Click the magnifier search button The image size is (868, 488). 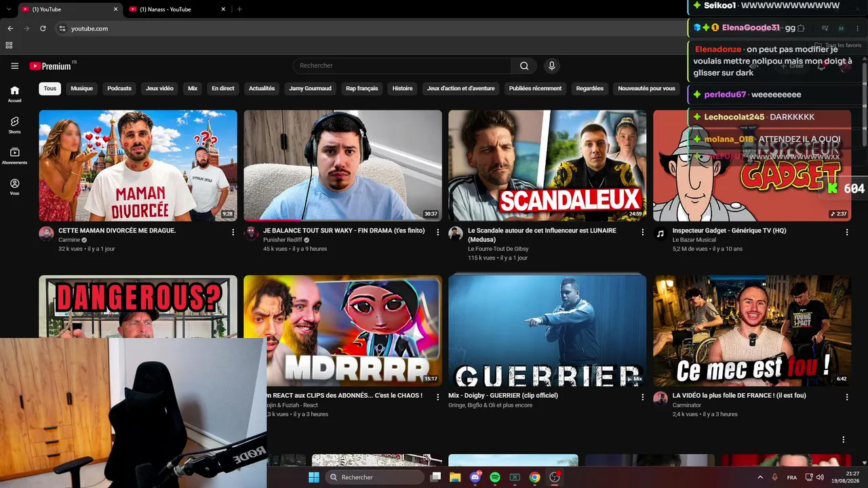pyautogui.click(x=524, y=66)
